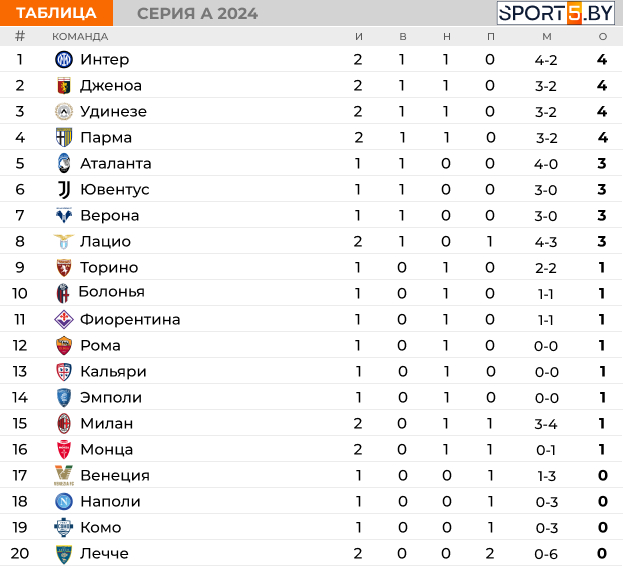Open the SPORT5.BY logo link
The image size is (623, 574).
(556, 13)
